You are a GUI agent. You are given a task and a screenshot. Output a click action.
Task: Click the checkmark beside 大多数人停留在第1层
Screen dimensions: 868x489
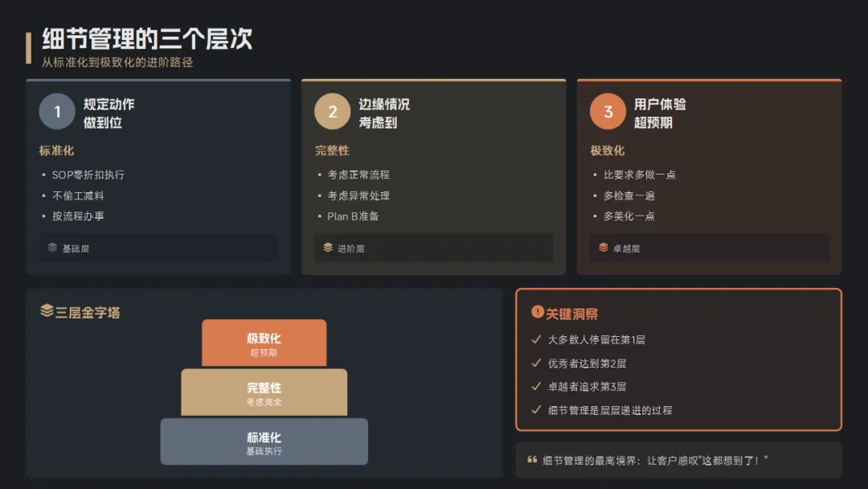[x=536, y=339]
